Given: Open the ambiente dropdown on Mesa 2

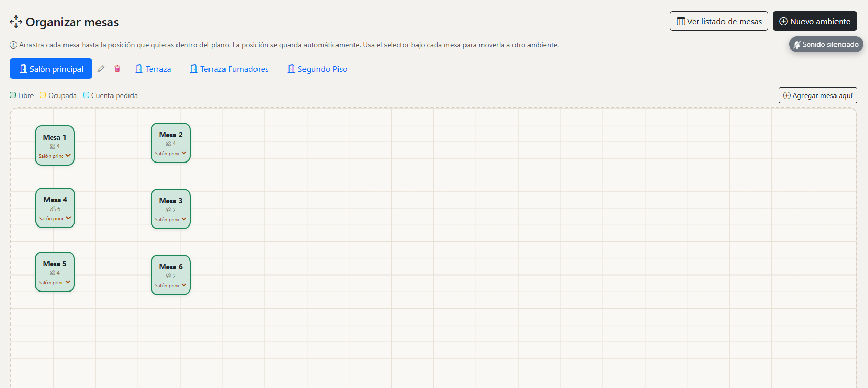Looking at the screenshot, I should [x=170, y=153].
